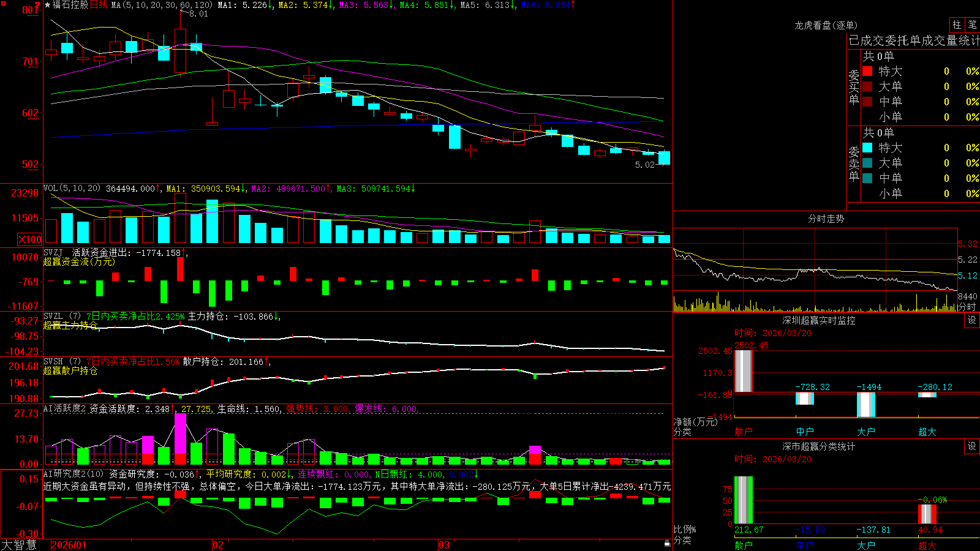The image size is (980, 551).
Task: Switch 龙虎看盘 to 笔 tick view
Action: (x=972, y=24)
